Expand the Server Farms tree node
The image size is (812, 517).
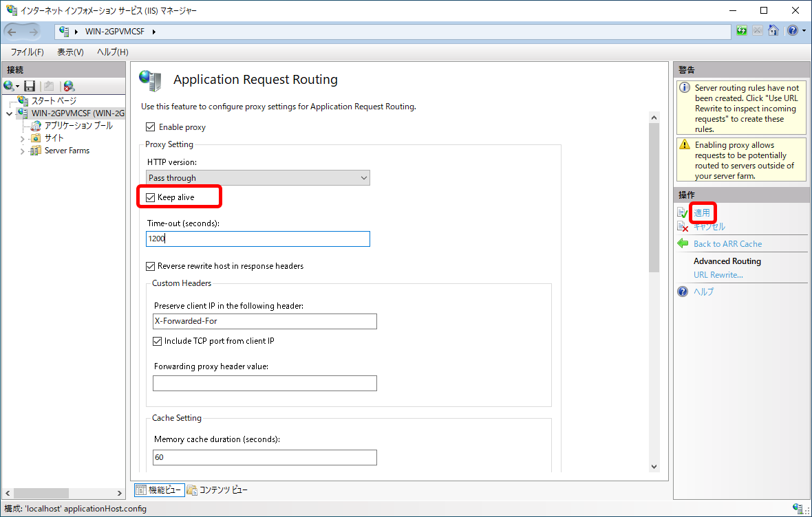tap(23, 151)
